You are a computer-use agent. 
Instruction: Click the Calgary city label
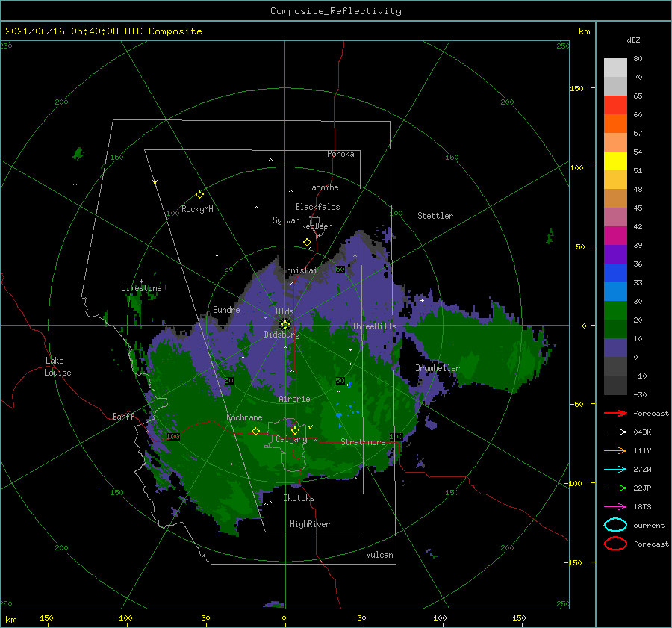point(291,439)
